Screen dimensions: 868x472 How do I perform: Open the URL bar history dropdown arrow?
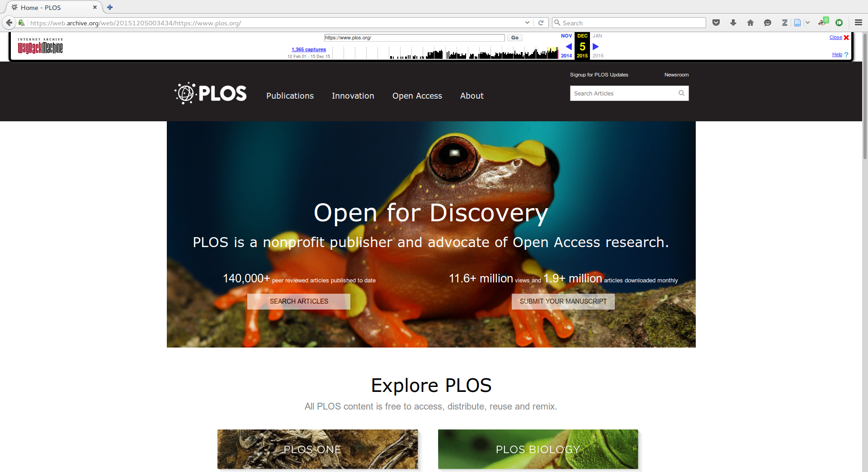(x=527, y=23)
